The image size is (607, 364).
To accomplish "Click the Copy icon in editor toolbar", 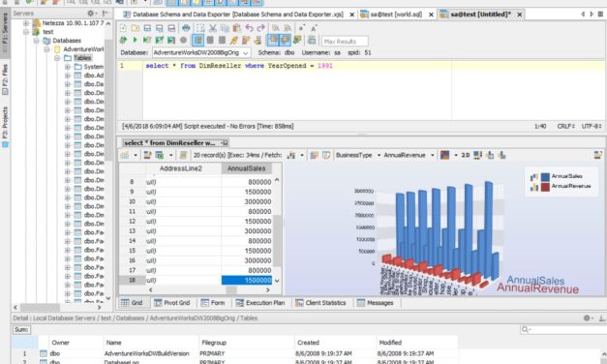I will click(225, 28).
